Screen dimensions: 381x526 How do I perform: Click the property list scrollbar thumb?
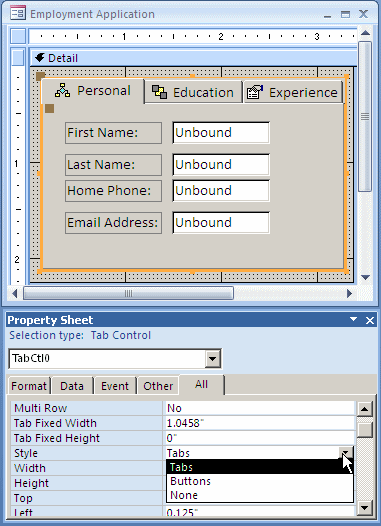(x=365, y=430)
